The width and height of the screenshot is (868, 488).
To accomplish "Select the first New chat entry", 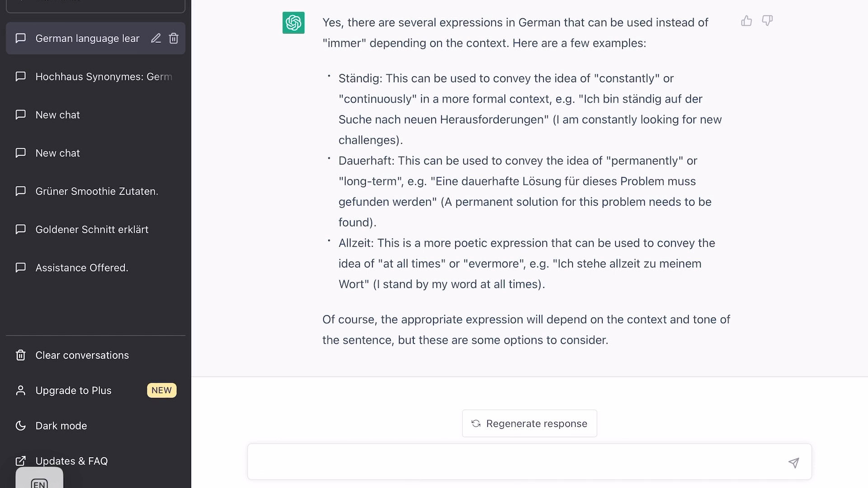I will (x=57, y=114).
